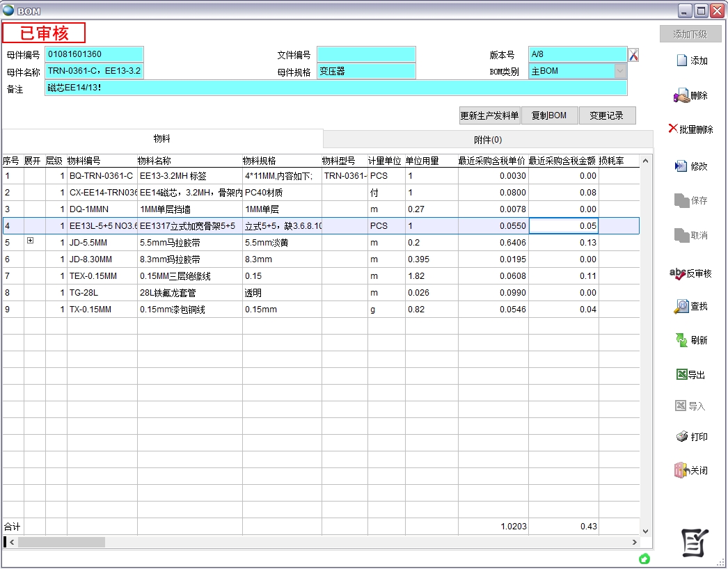Image resolution: width=728 pixels, height=569 pixels.
Task: Click the 复制BOM button
Action: [x=549, y=115]
